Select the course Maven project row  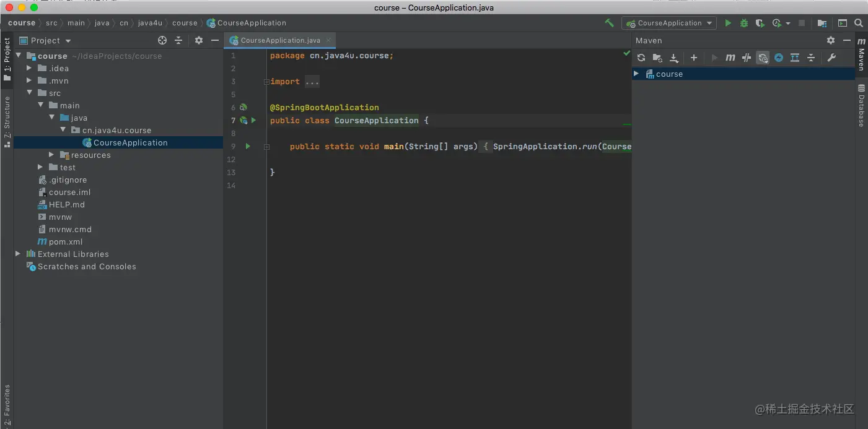click(743, 74)
